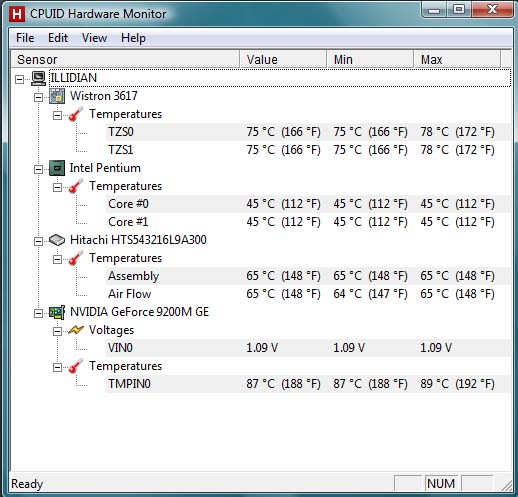Viewport: 518px width, 497px height.
Task: Click TMPIN0 current value 87 °C
Action: click(283, 384)
